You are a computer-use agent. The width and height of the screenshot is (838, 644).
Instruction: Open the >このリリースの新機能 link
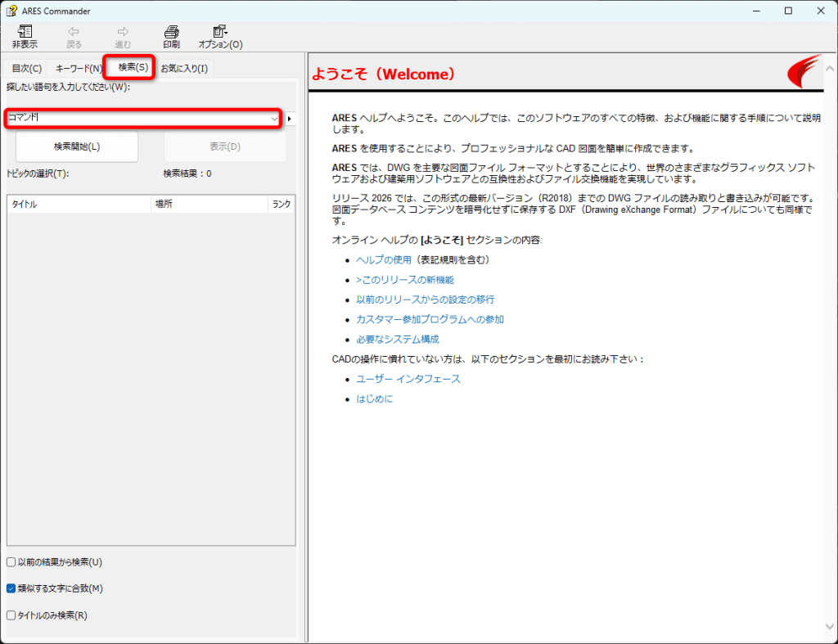click(x=405, y=280)
